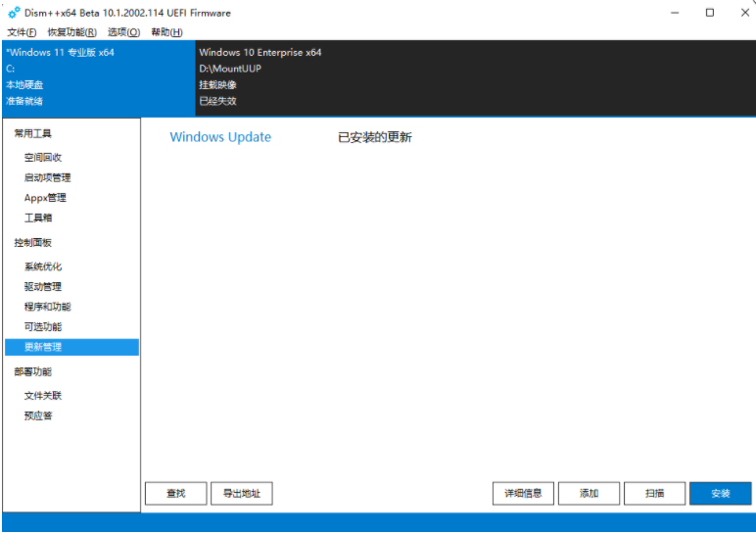This screenshot has width=756, height=534.
Task: Open 工具箱 in the sidebar
Action: (38, 218)
